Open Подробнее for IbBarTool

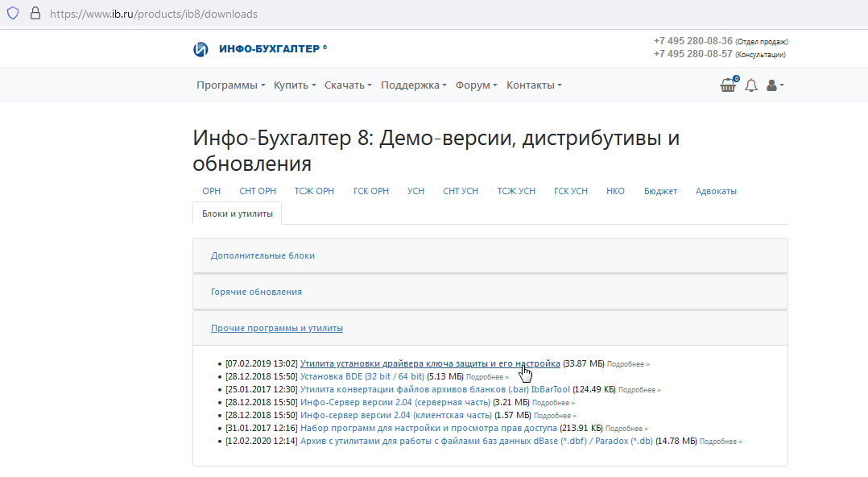639,390
